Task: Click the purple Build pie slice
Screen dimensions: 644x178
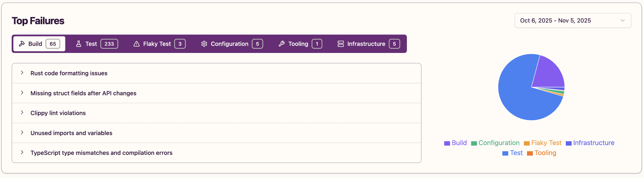Action: 547,73
